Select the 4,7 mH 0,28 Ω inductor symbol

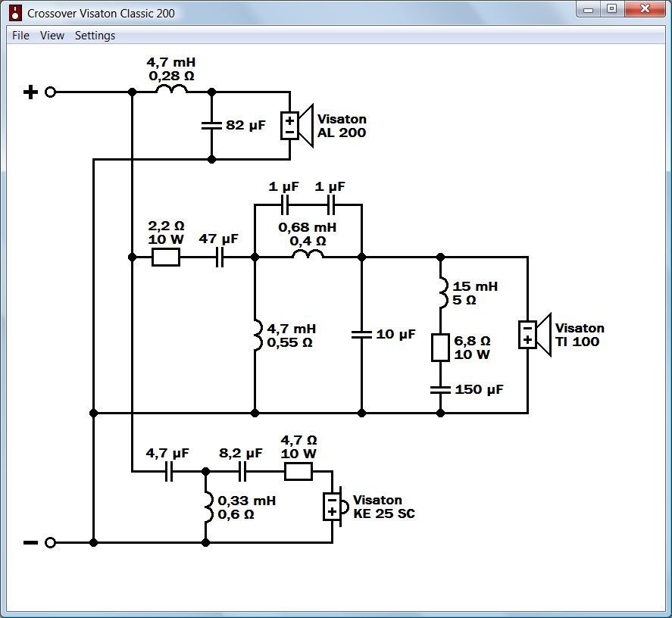[171, 89]
